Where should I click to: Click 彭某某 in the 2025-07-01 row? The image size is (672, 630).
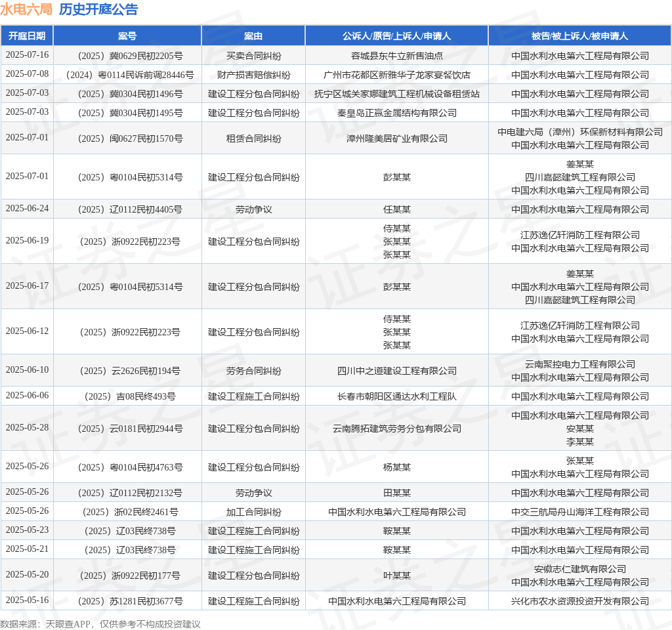click(396, 177)
